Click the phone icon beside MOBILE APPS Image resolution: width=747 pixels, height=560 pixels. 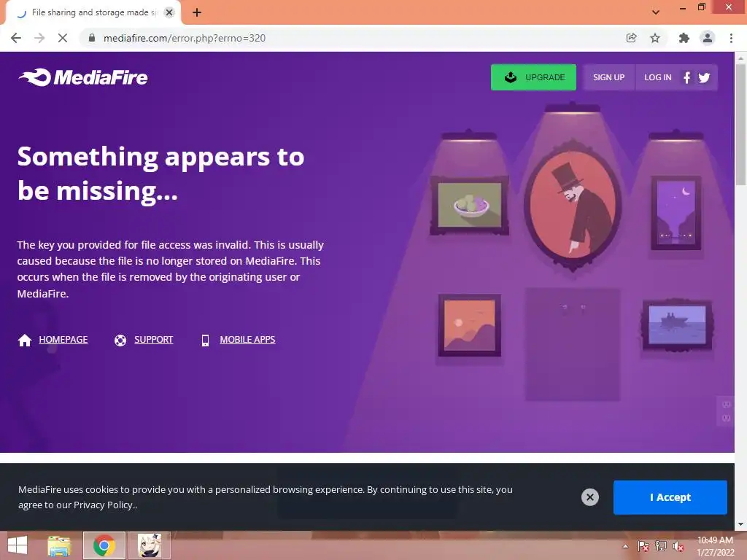[205, 340]
